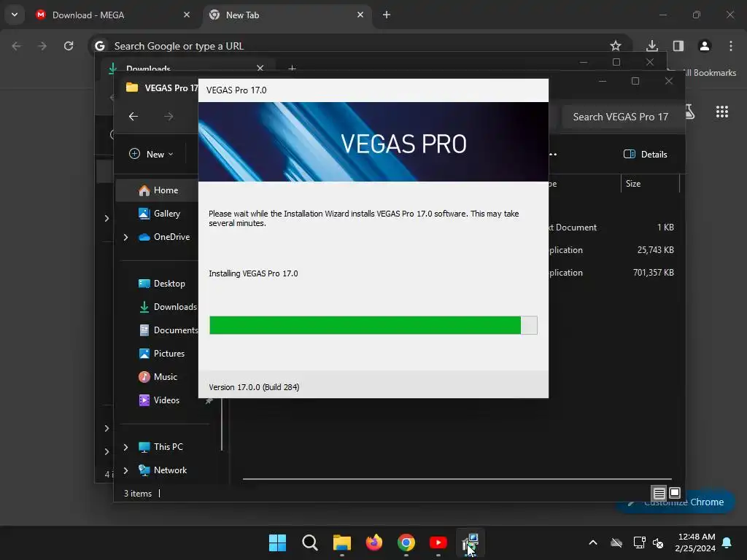Image resolution: width=747 pixels, height=560 pixels.
Task: Open See more options in Explorer toolbar
Action: point(553,154)
